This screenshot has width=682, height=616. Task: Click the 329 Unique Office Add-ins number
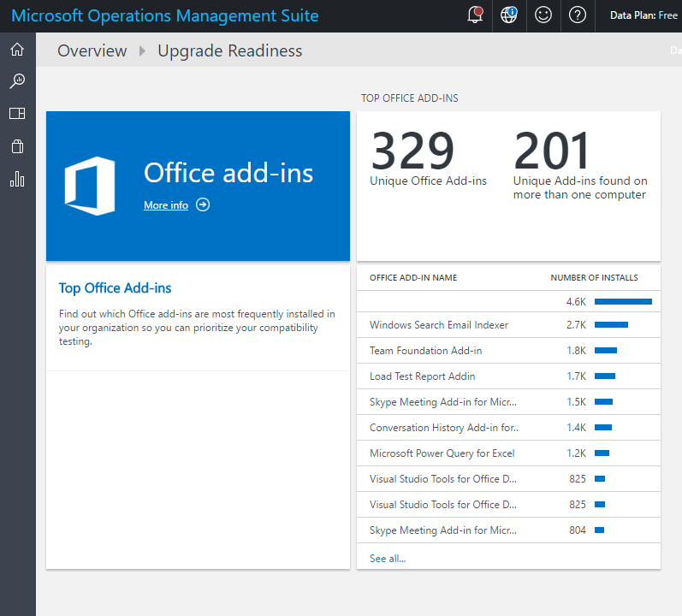point(412,151)
